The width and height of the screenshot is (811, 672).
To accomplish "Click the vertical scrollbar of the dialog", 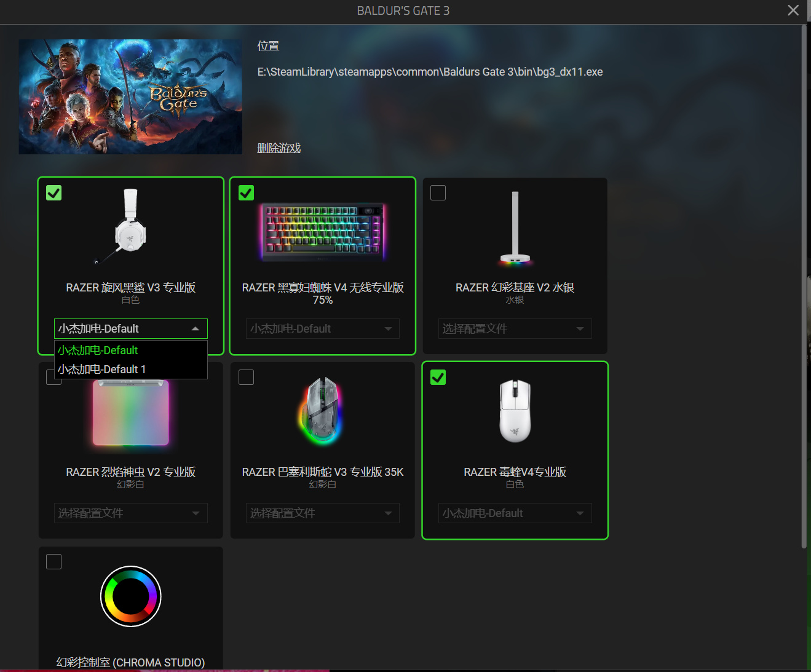I will pyautogui.click(x=804, y=286).
